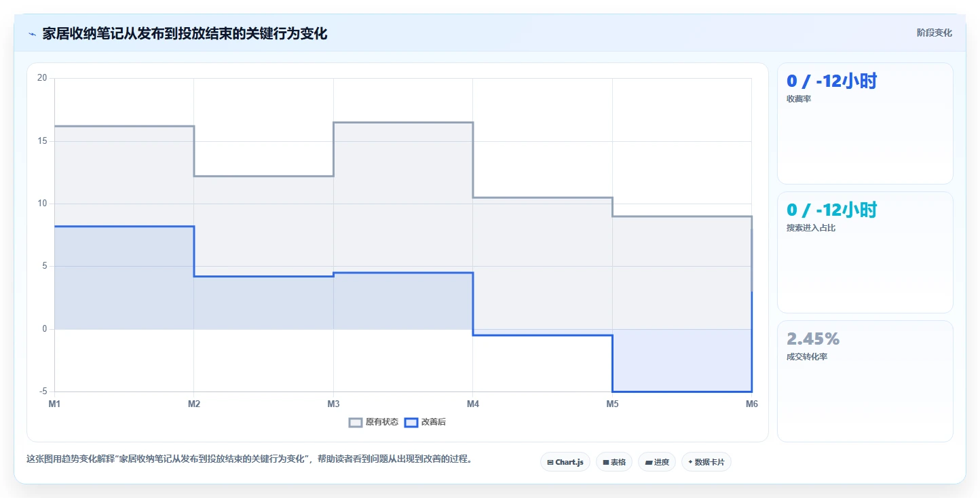
Task: Select the Chart.js tag chip
Action: click(565, 462)
